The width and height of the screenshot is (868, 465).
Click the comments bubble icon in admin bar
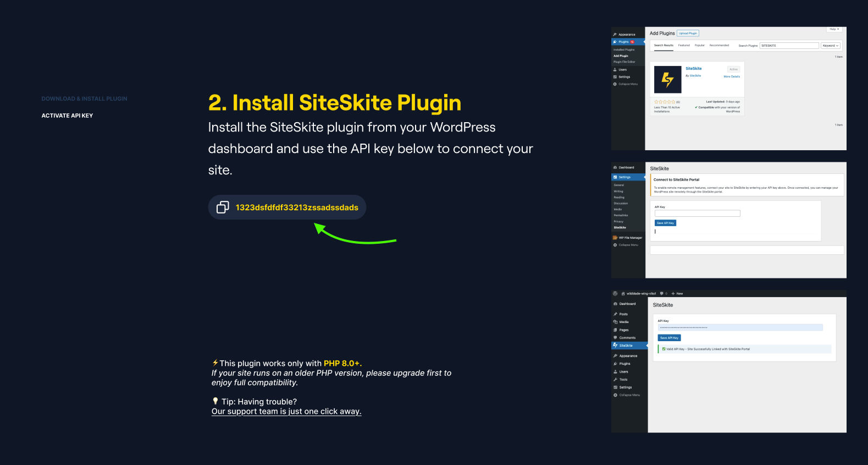point(662,293)
